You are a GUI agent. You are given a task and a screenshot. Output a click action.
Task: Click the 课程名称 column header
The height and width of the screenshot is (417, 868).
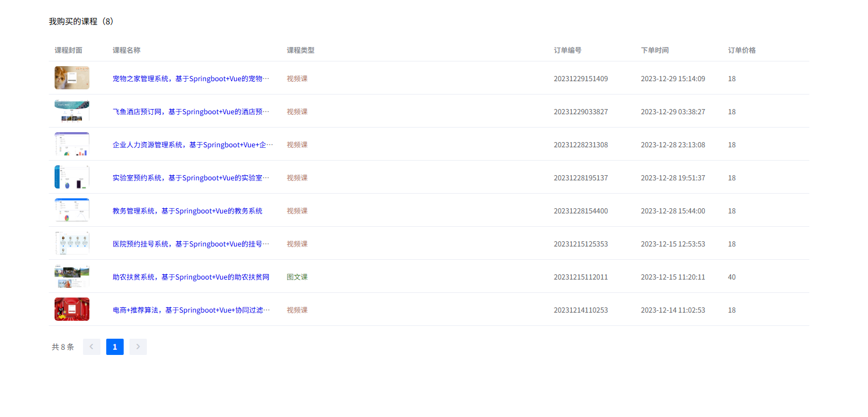(x=127, y=50)
